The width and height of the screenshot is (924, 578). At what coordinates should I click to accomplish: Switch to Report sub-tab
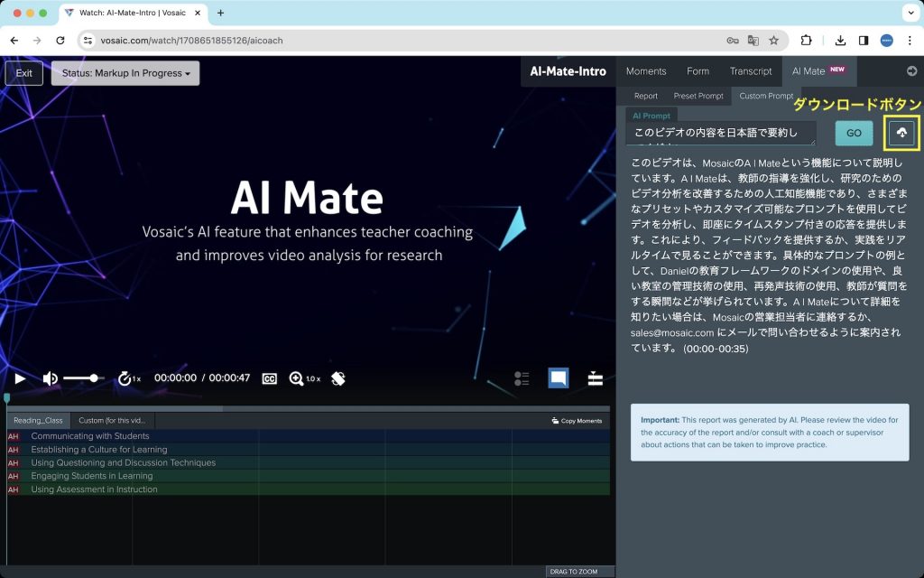(x=646, y=96)
